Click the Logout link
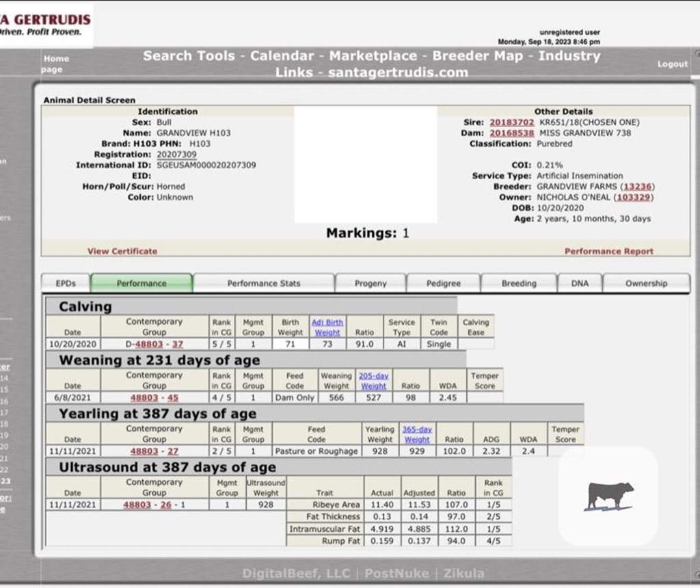Viewport: 700px width, 588px height. click(x=672, y=64)
